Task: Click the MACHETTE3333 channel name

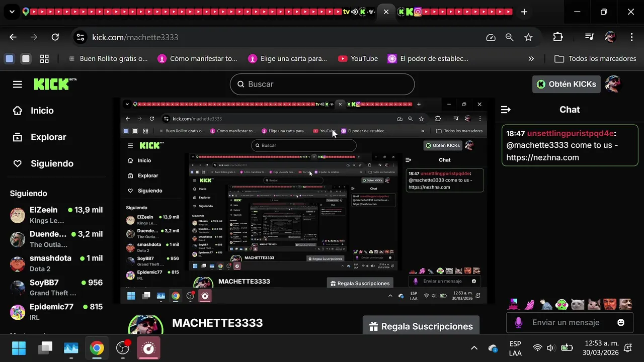Action: coord(217,323)
